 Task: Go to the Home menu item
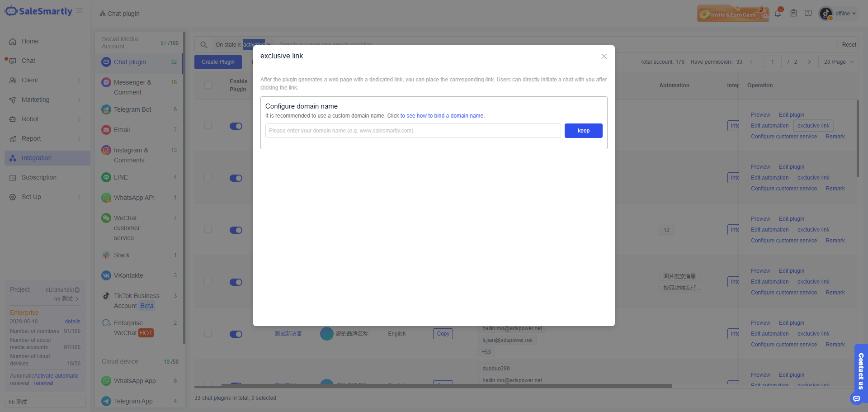tap(30, 41)
